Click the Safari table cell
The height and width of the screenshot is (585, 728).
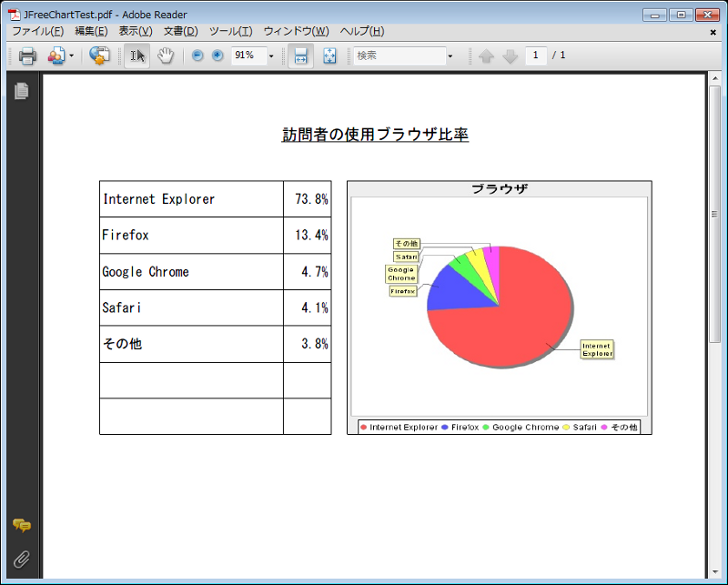tap(191, 308)
